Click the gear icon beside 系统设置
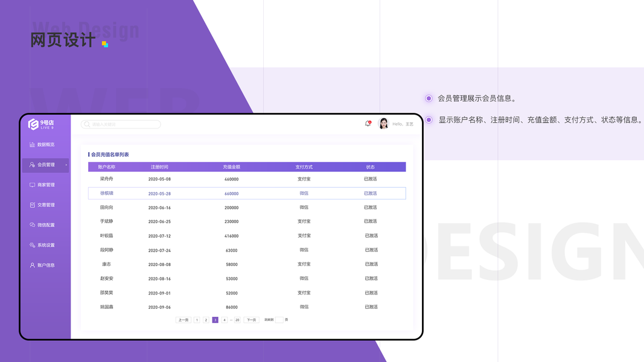The width and height of the screenshot is (644, 362). pos(32,245)
